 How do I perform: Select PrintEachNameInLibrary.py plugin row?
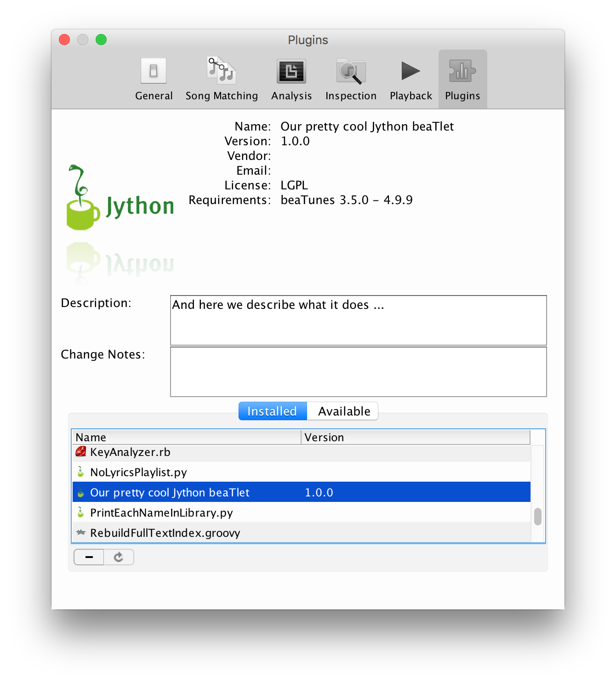[161, 513]
